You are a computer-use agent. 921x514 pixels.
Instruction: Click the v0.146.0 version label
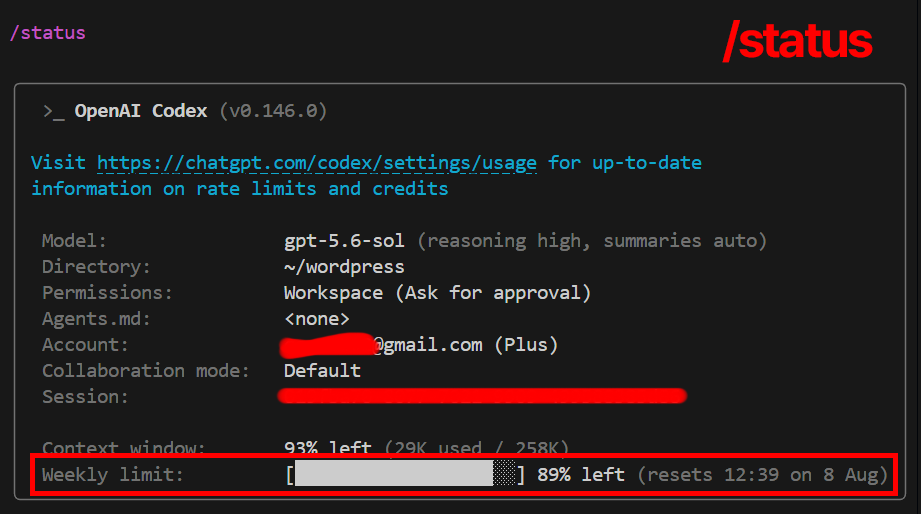tap(273, 111)
